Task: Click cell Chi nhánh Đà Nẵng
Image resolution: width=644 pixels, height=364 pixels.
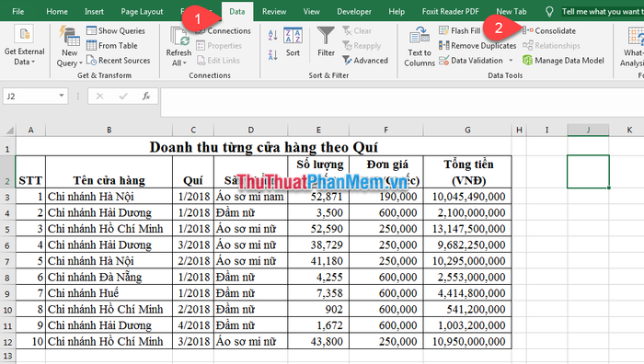Action: click(109, 277)
